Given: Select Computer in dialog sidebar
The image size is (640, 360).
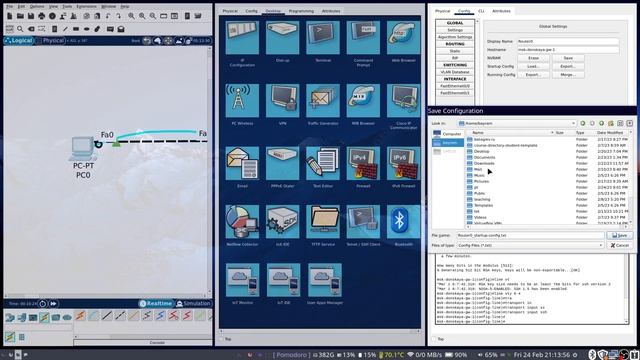Looking at the screenshot, I should click(x=448, y=134).
